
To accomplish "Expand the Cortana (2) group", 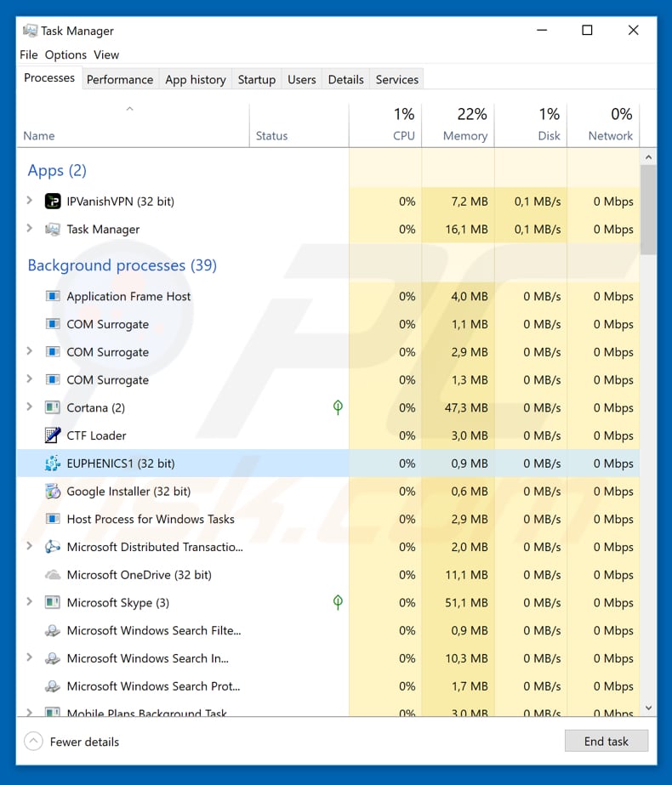I will click(30, 407).
